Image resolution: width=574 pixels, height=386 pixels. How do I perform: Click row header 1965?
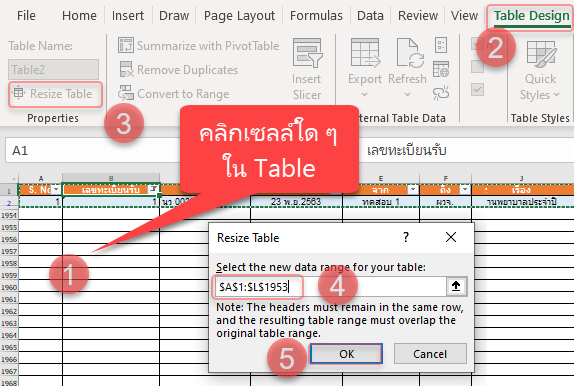point(9,347)
